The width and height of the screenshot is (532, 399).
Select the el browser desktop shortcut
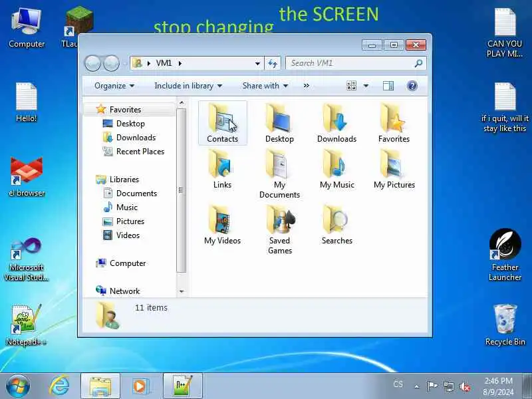point(27,177)
